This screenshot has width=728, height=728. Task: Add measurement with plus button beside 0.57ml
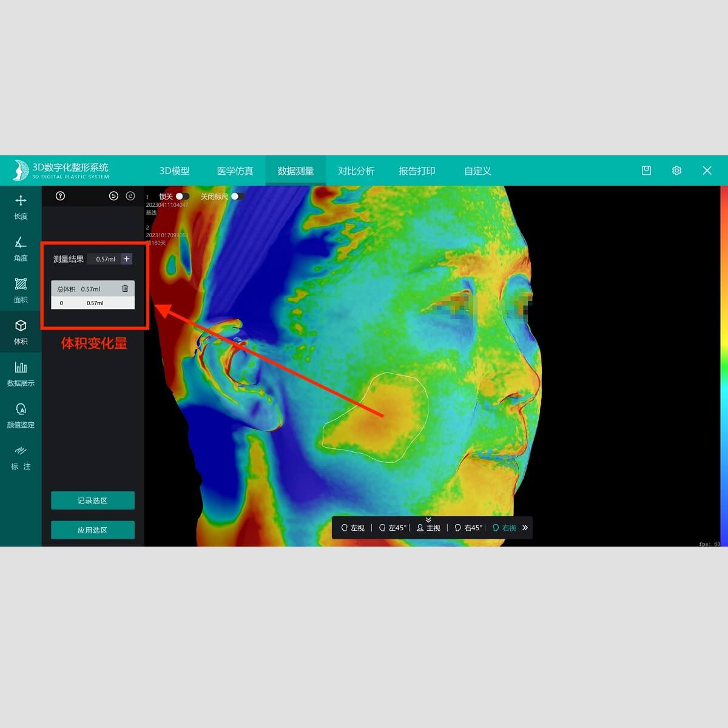[x=127, y=259]
